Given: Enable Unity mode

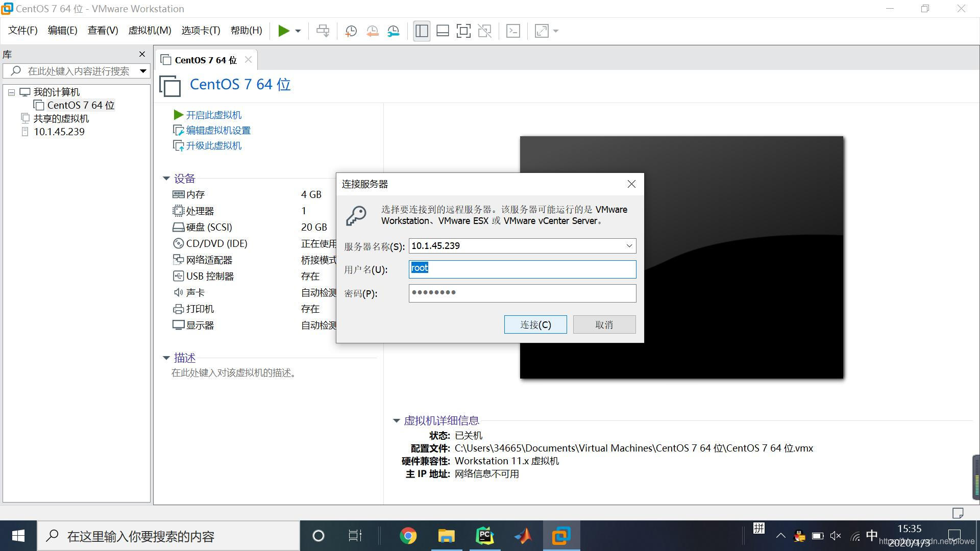Looking at the screenshot, I should [484, 31].
